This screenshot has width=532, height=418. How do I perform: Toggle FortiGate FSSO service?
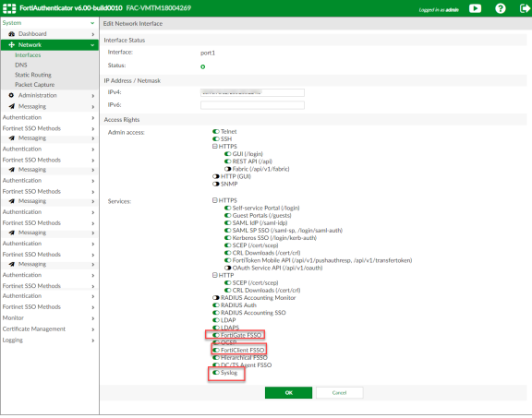point(216,335)
